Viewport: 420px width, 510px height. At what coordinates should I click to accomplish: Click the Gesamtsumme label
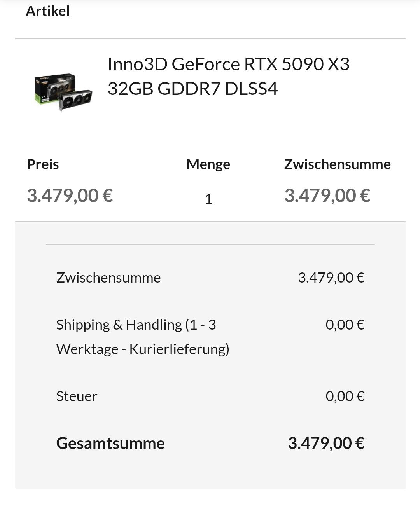(x=110, y=443)
